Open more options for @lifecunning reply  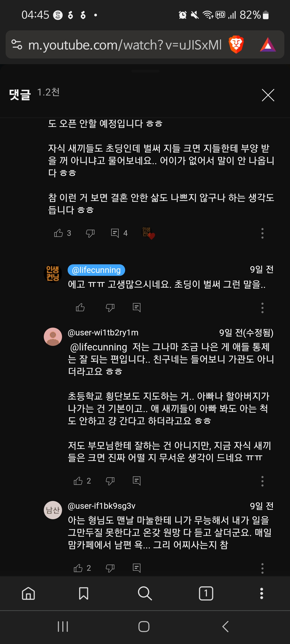pos(262,308)
